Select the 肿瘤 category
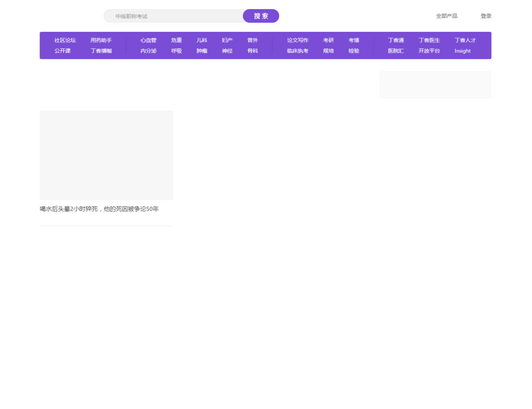Viewport: 532px width, 409px height. tap(202, 51)
